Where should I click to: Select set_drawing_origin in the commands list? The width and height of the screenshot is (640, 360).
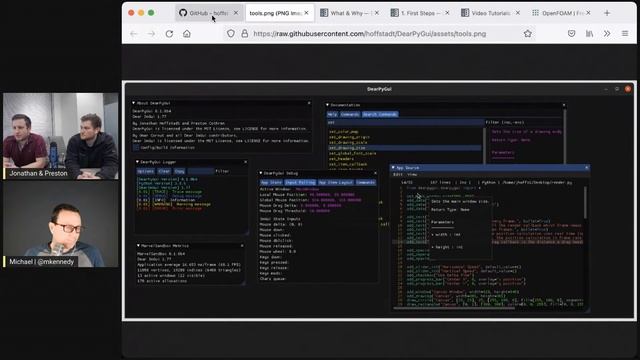tap(349, 137)
